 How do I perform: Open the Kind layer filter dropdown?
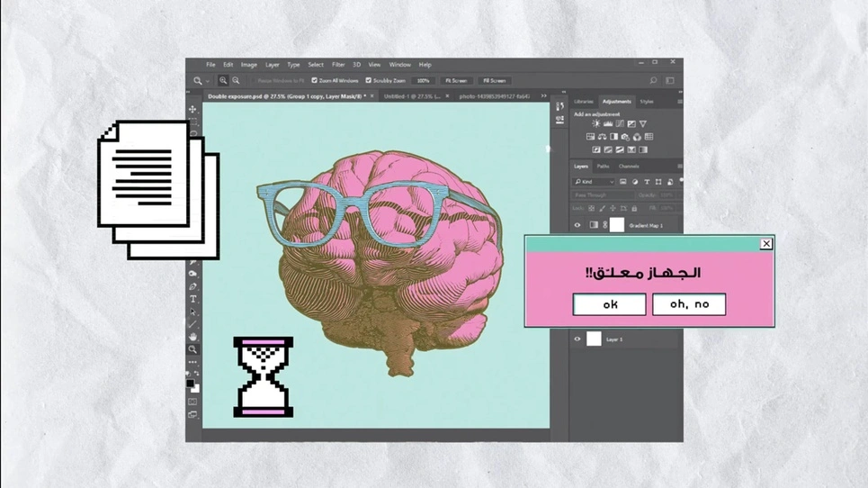coord(594,182)
